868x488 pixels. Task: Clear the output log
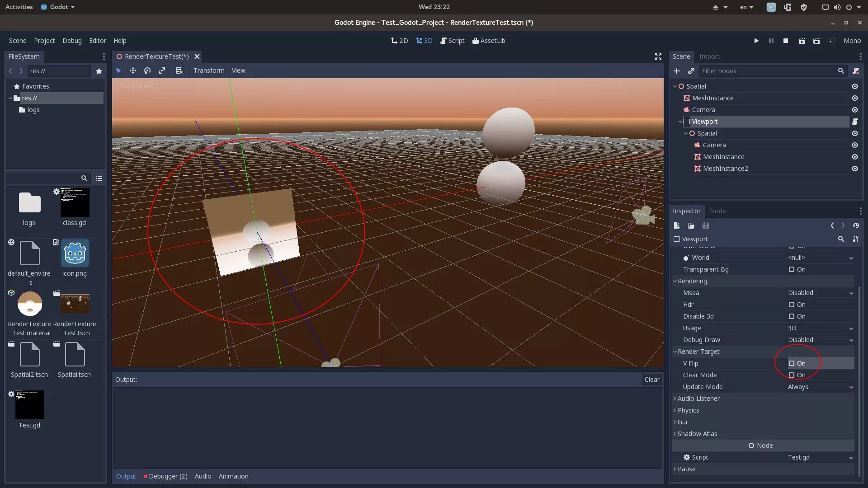pyautogui.click(x=651, y=380)
